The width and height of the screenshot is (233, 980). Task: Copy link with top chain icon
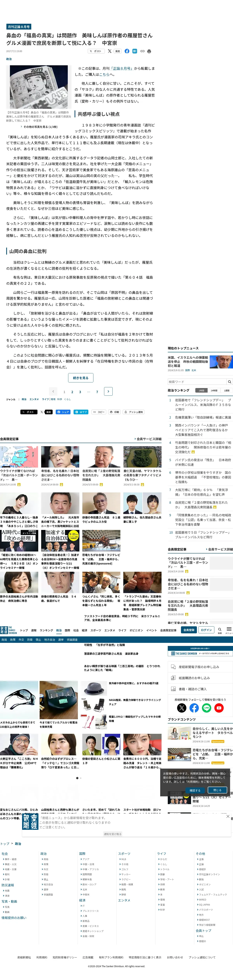click(142, 51)
